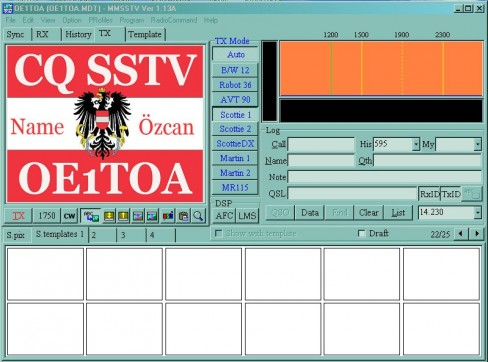Switch to the Template tab

point(145,34)
